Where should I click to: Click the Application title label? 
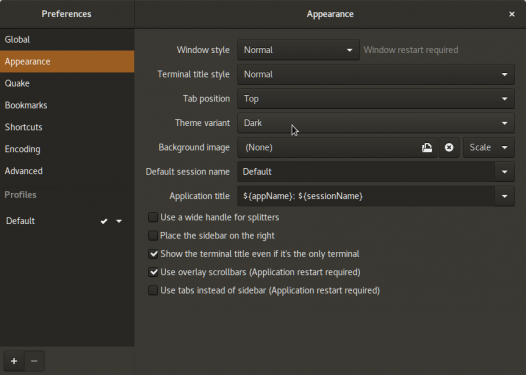200,196
